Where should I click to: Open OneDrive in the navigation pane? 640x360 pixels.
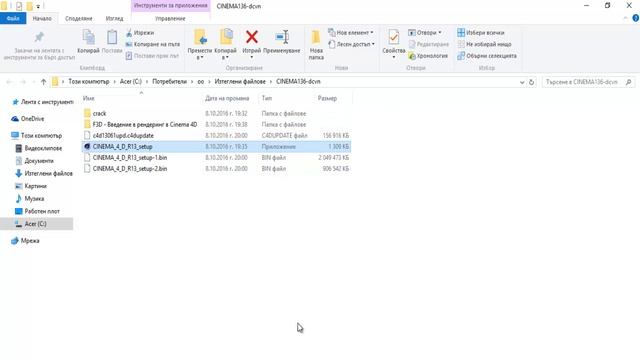pyautogui.click(x=28, y=119)
